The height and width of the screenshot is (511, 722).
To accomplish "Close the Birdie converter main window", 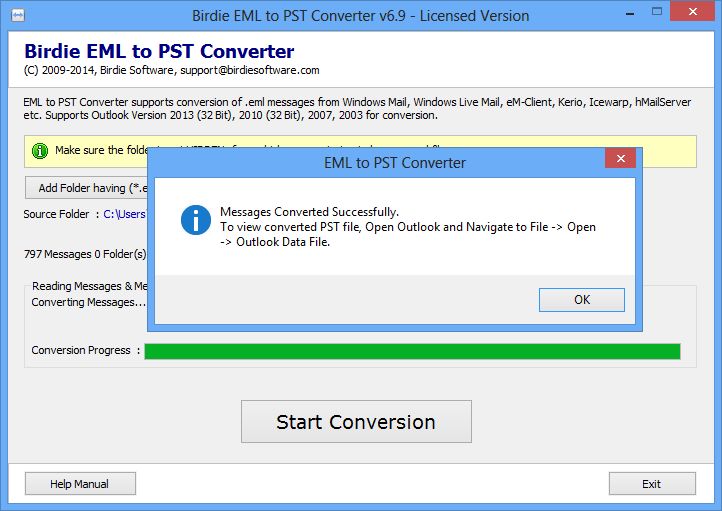I will [693, 12].
